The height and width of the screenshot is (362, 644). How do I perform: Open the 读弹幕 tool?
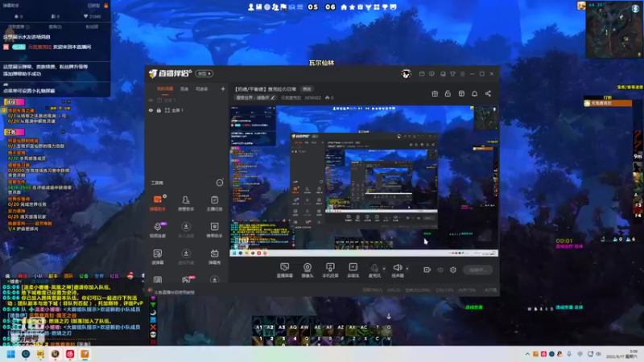pos(158,257)
